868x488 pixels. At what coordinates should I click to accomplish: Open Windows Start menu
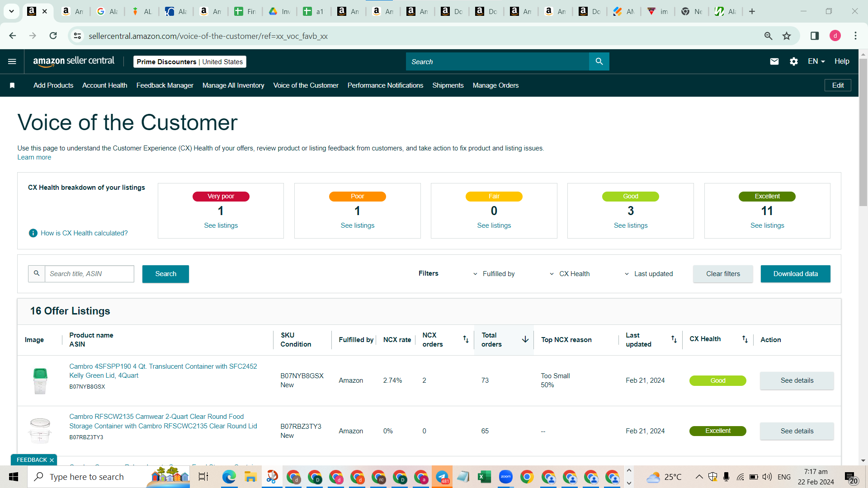(x=14, y=477)
